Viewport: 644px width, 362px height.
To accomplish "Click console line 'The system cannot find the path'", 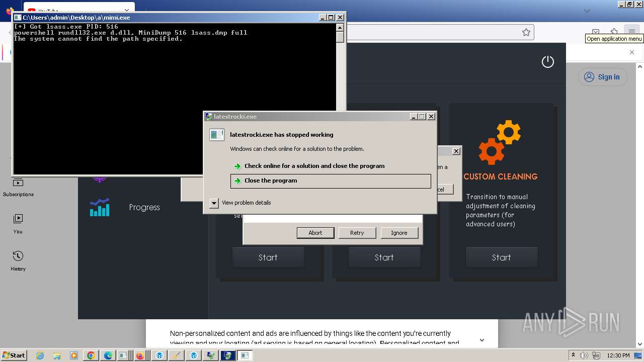I will click(x=98, y=39).
